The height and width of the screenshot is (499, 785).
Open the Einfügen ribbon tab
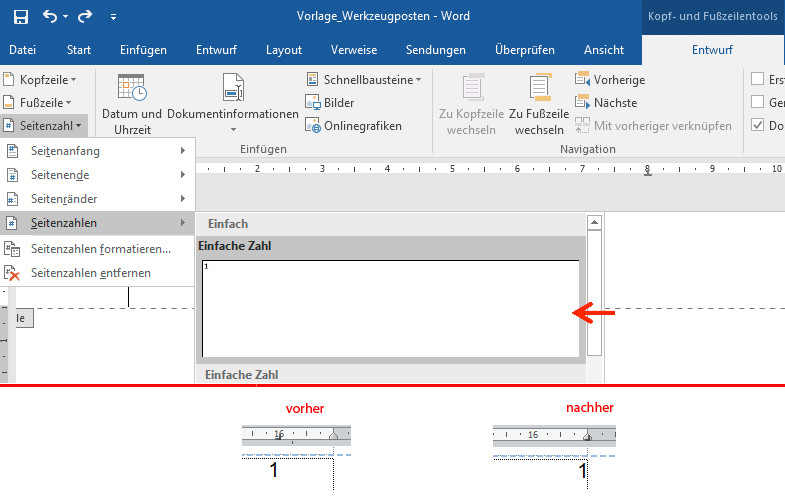tap(143, 50)
